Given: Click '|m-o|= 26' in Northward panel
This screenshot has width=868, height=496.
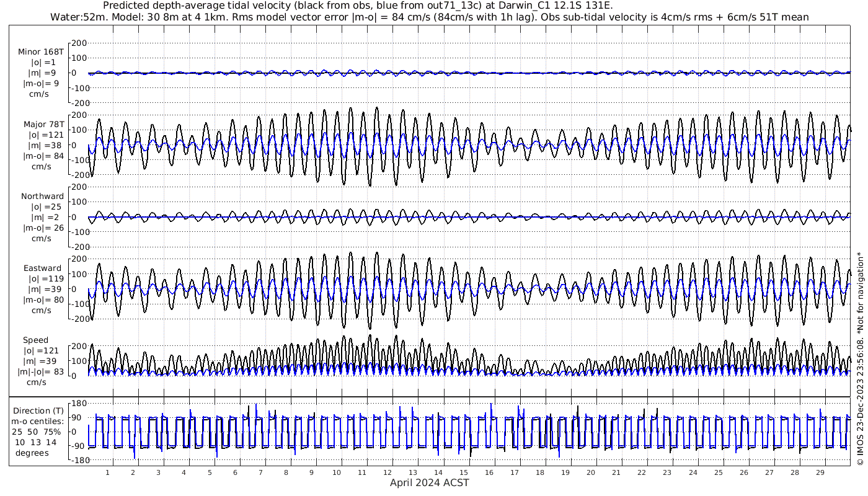Looking at the screenshot, I should [43, 228].
